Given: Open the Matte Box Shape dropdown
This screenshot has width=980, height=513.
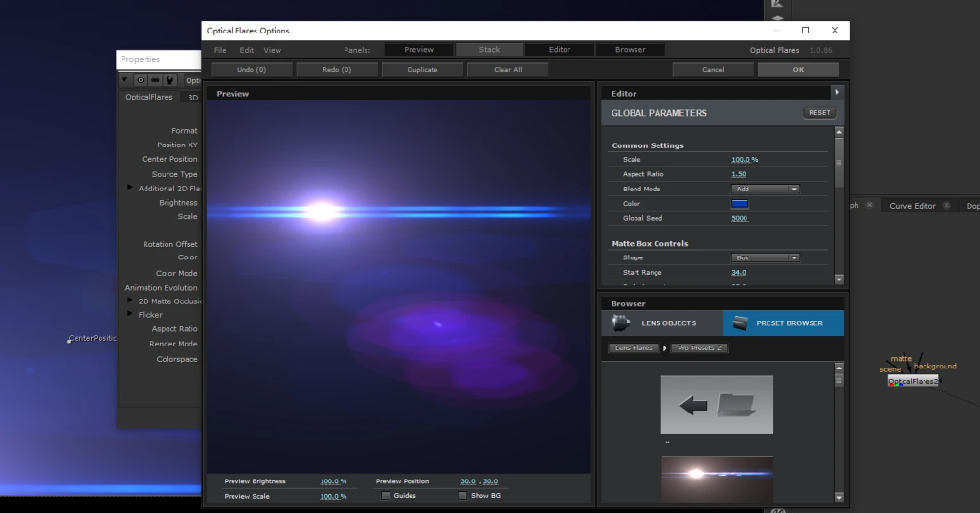Looking at the screenshot, I should click(x=765, y=257).
